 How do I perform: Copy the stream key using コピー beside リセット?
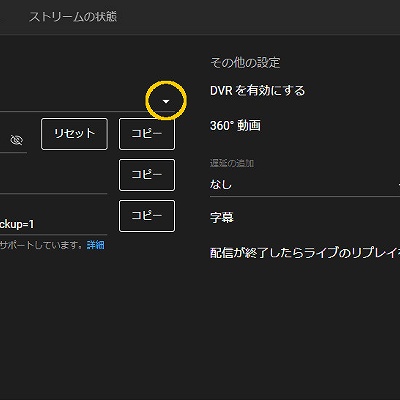147,134
